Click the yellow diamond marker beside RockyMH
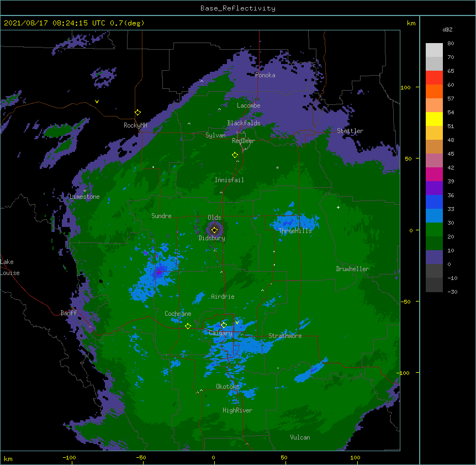 coord(138,113)
